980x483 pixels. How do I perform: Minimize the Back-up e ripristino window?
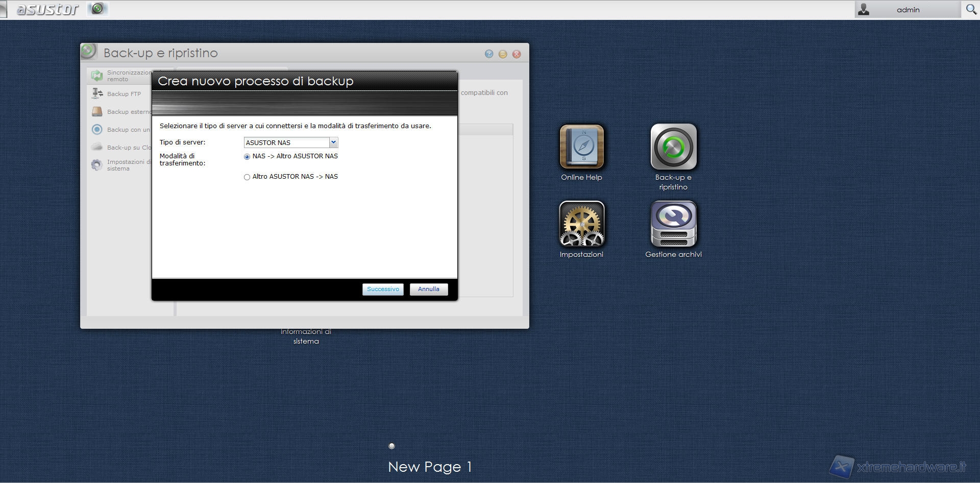click(x=503, y=54)
